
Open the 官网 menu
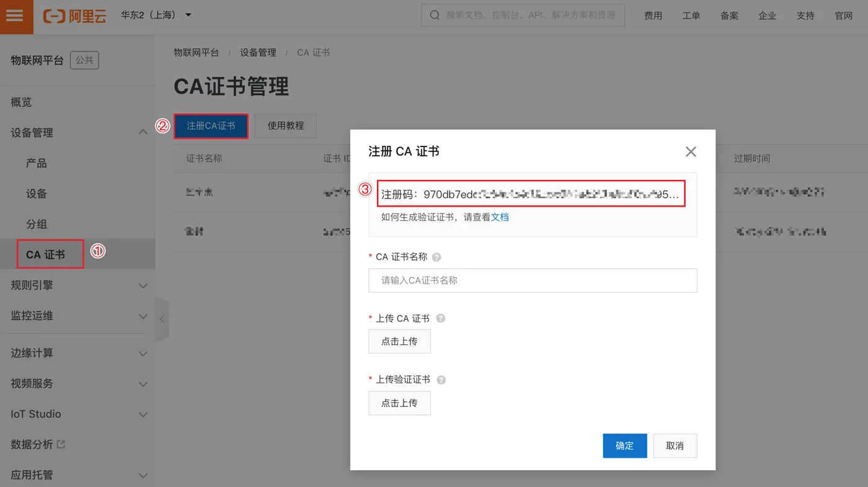844,16
